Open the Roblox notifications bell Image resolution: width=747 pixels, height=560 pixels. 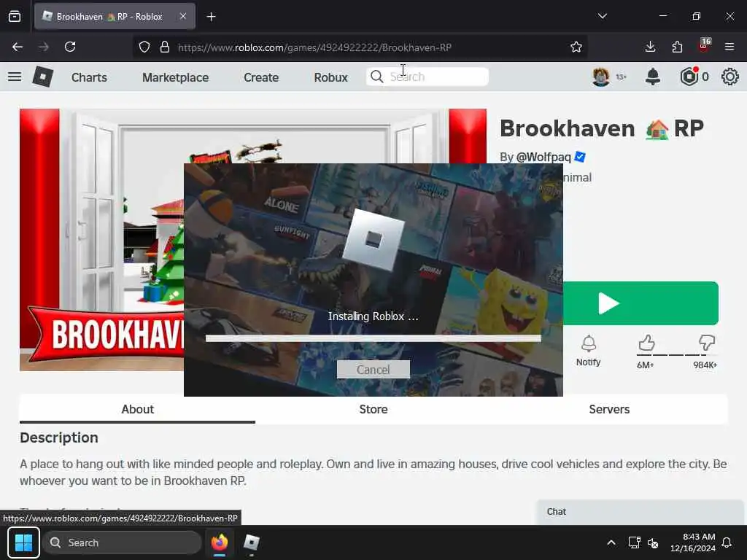click(x=653, y=77)
